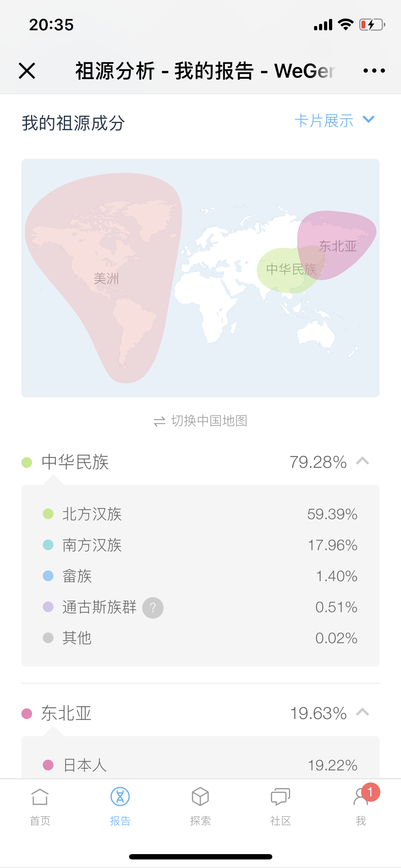Tap the DNA report icon in bottom bar
Viewport: 401px width, 868px height.
tap(120, 796)
